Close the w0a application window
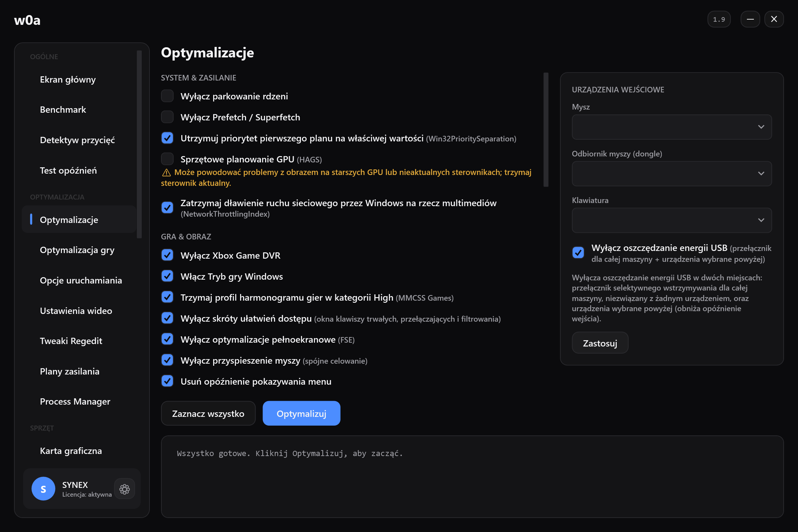Screen dimensions: 798x532 (774, 19)
